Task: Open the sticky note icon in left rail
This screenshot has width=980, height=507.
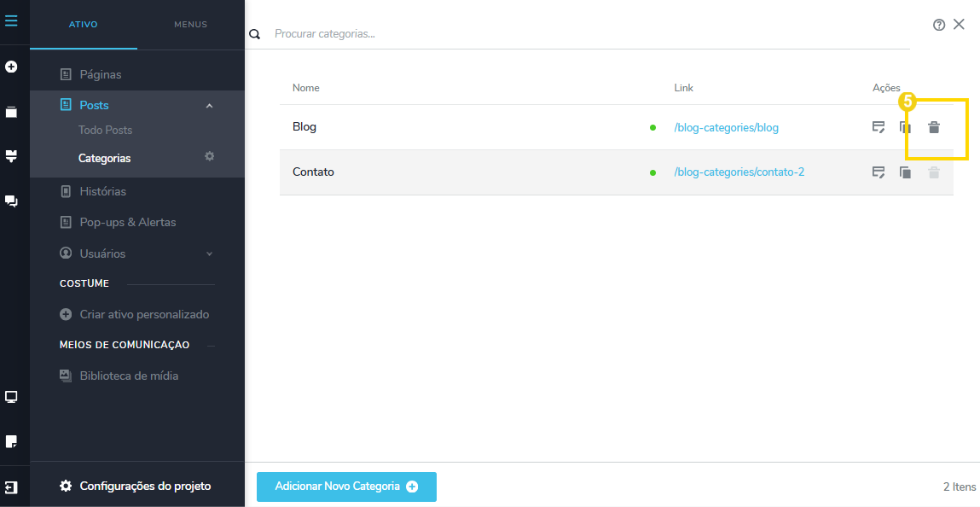Action: pos(11,442)
